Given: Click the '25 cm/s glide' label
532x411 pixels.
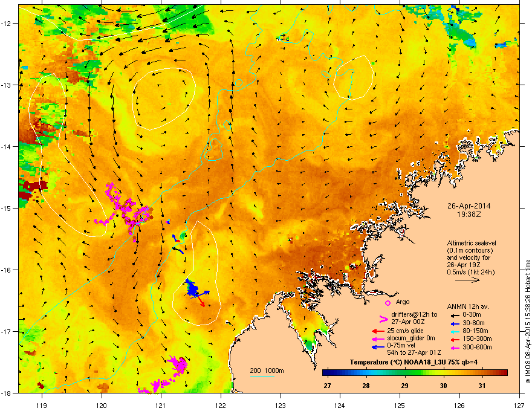Looking at the screenshot, I should [x=405, y=331].
